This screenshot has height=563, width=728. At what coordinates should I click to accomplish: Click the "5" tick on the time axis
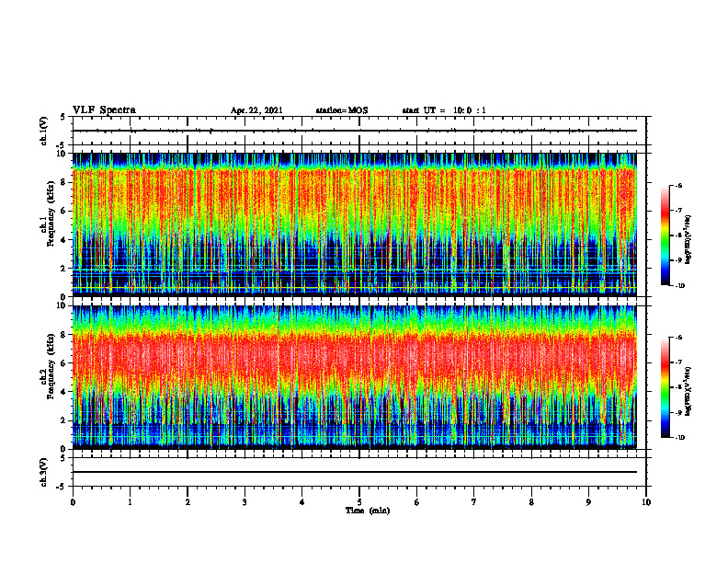click(x=359, y=502)
